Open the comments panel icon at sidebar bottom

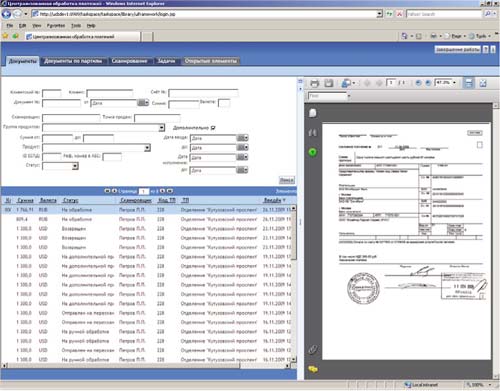(x=313, y=369)
